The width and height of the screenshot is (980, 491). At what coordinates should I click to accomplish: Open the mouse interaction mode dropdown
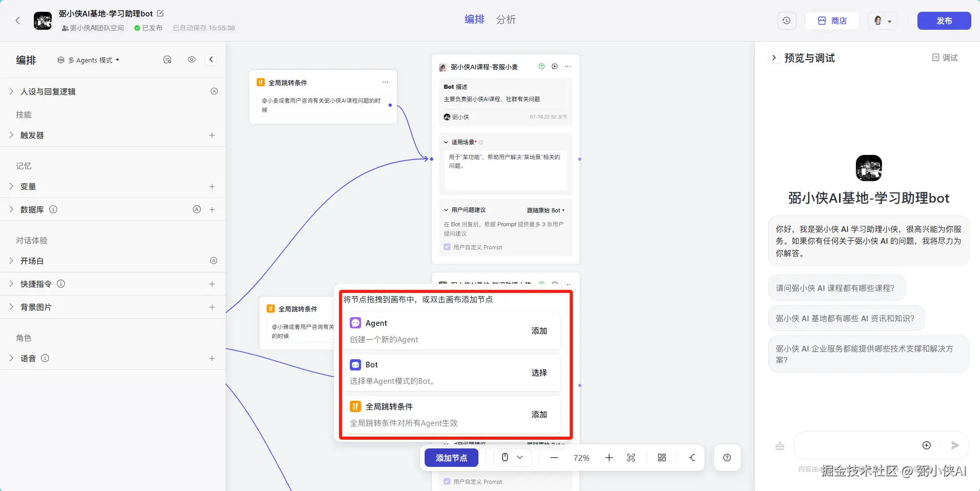tap(512, 458)
